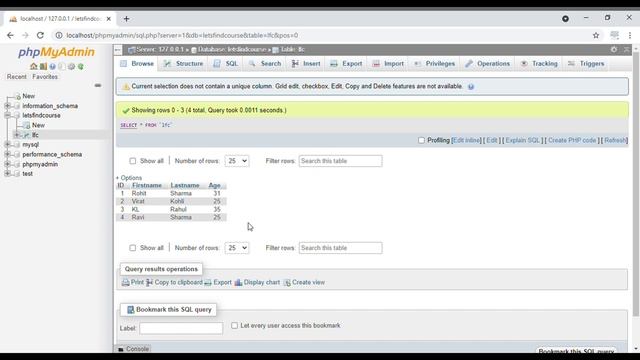The image size is (640, 360).
Task: Open the Insert tab
Action: coord(306,64)
